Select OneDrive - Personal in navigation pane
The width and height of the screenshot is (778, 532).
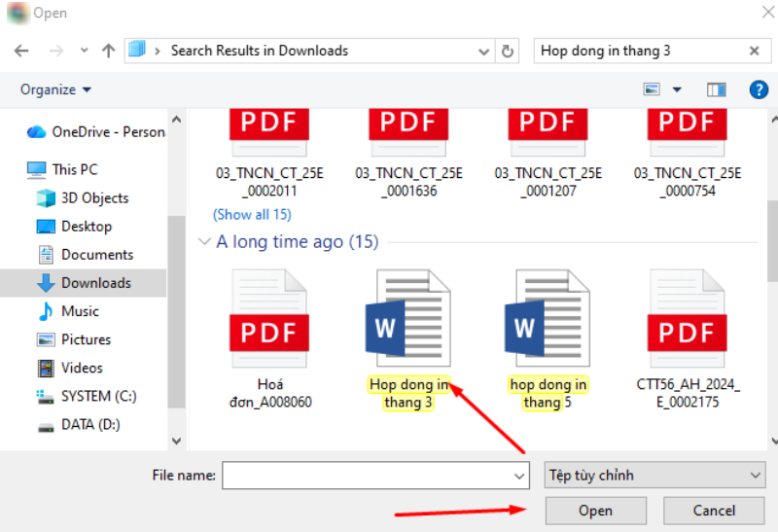tap(95, 132)
